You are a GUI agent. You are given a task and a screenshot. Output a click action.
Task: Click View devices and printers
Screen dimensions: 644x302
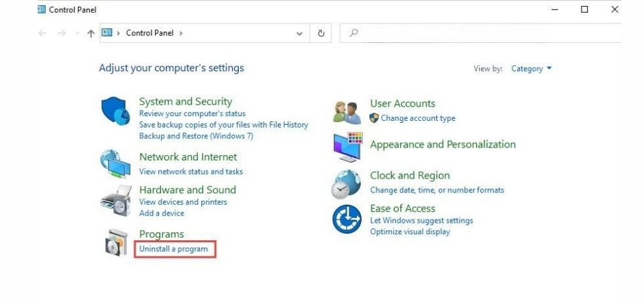182,202
